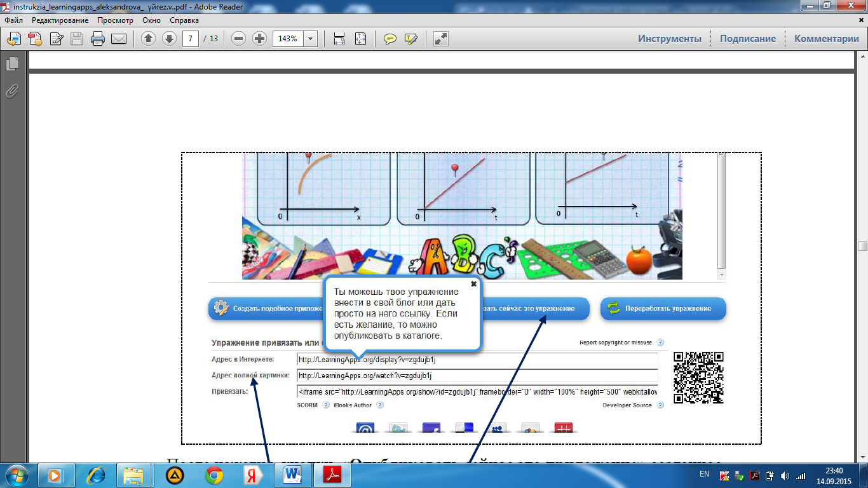Click the zoom percentage field 143%

(288, 39)
